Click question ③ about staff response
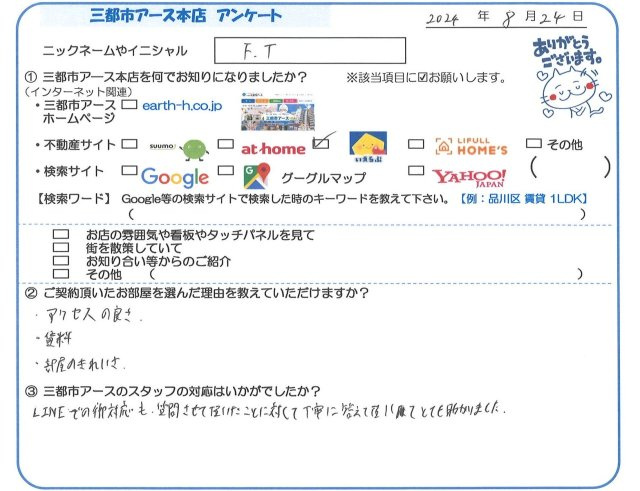640x491 pixels. pyautogui.click(x=173, y=391)
